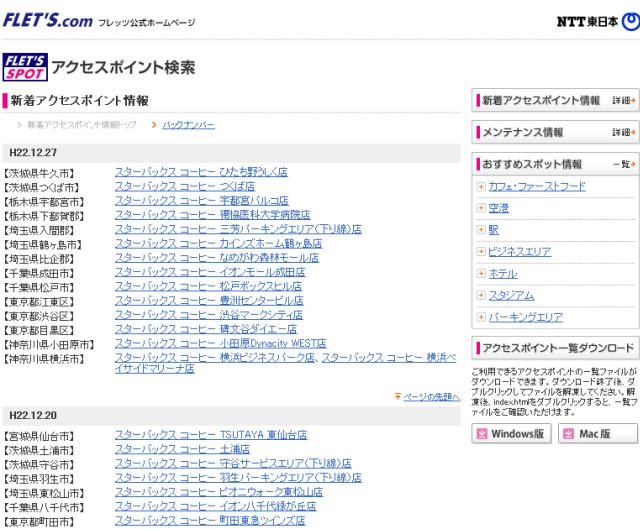Viewport: 640px width, 530px height.
Task: Open 横浜ビジネスパーク店 Starbucks link
Action: point(215,358)
